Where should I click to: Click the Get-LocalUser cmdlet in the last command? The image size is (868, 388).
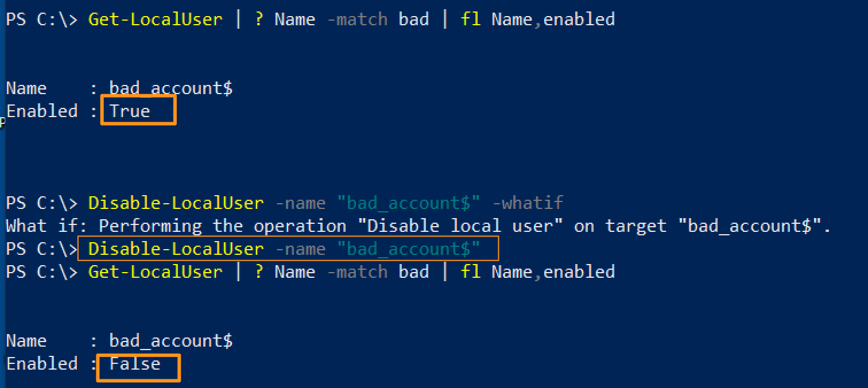tap(155, 271)
